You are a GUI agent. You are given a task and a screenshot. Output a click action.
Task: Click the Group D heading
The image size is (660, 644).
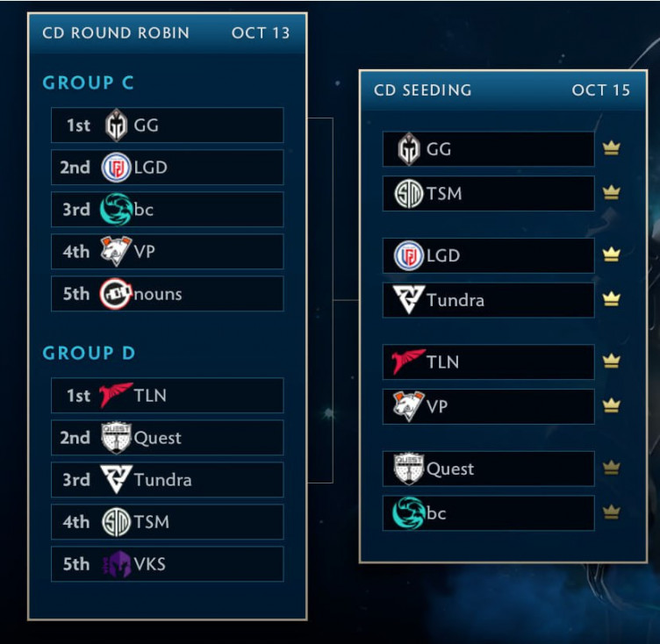pos(89,354)
